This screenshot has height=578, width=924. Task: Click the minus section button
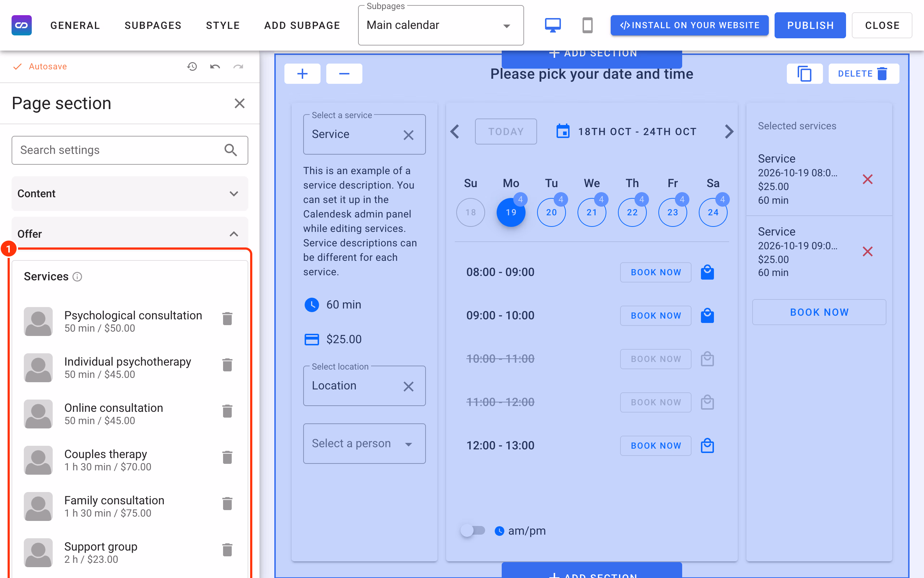click(x=344, y=74)
